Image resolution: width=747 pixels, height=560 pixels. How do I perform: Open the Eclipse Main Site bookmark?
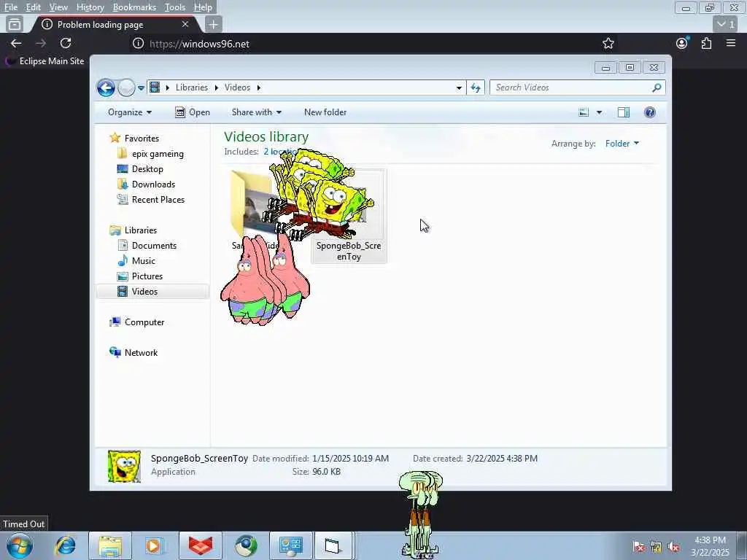(x=44, y=61)
